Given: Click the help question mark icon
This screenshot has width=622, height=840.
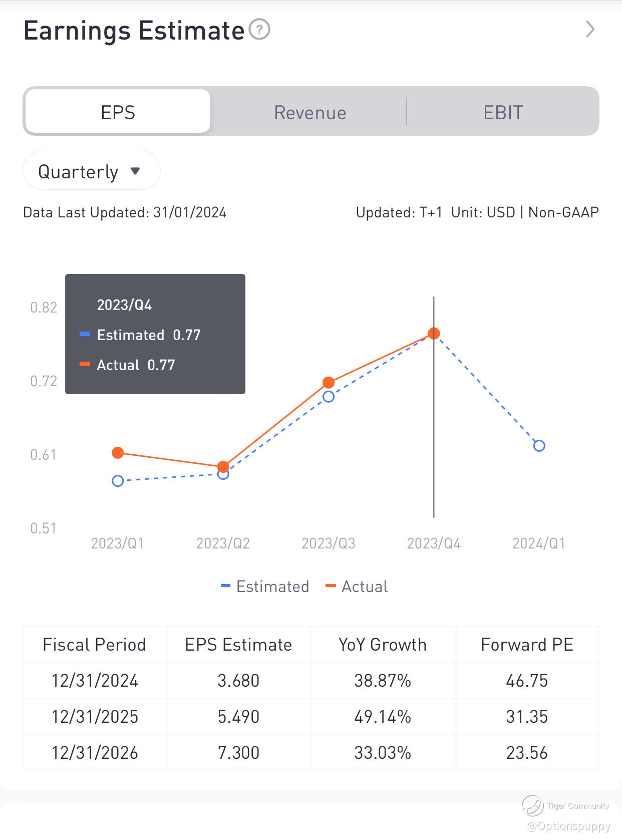Looking at the screenshot, I should click(x=259, y=30).
